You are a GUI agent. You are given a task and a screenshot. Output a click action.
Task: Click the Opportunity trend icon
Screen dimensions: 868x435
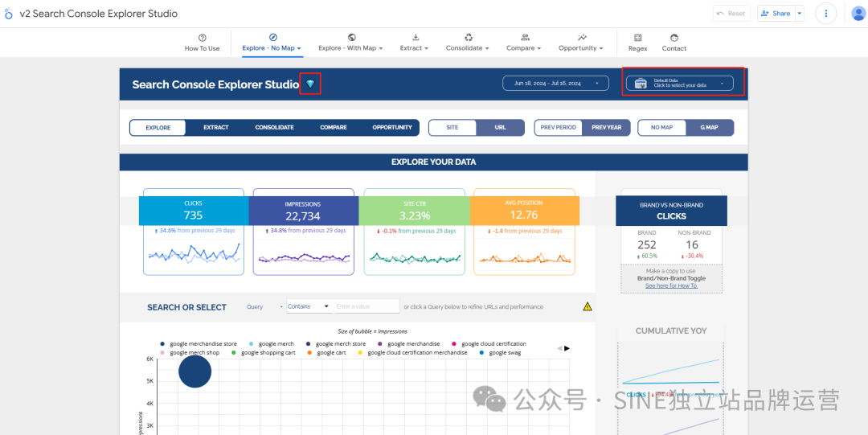click(x=582, y=37)
